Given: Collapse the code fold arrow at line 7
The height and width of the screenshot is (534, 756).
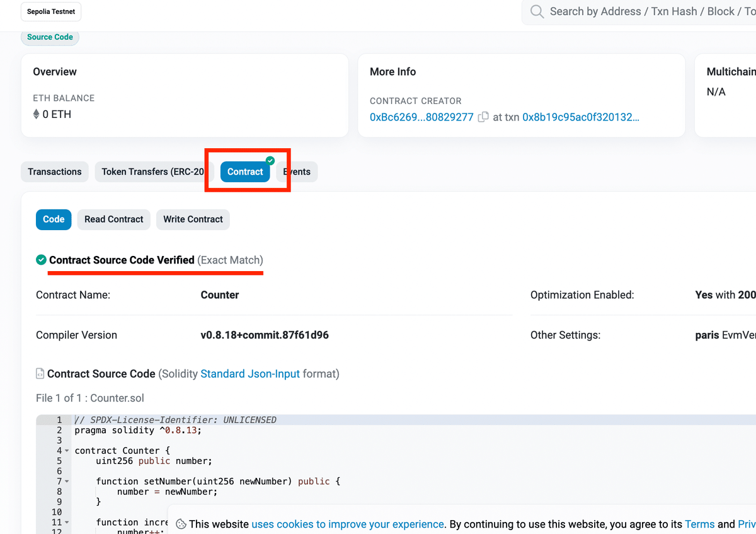Looking at the screenshot, I should (67, 482).
